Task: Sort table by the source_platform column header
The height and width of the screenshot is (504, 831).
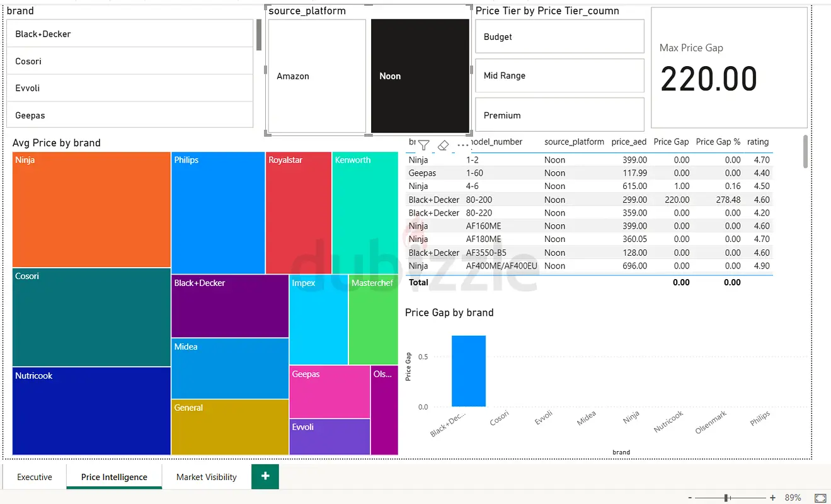Action: 574,142
